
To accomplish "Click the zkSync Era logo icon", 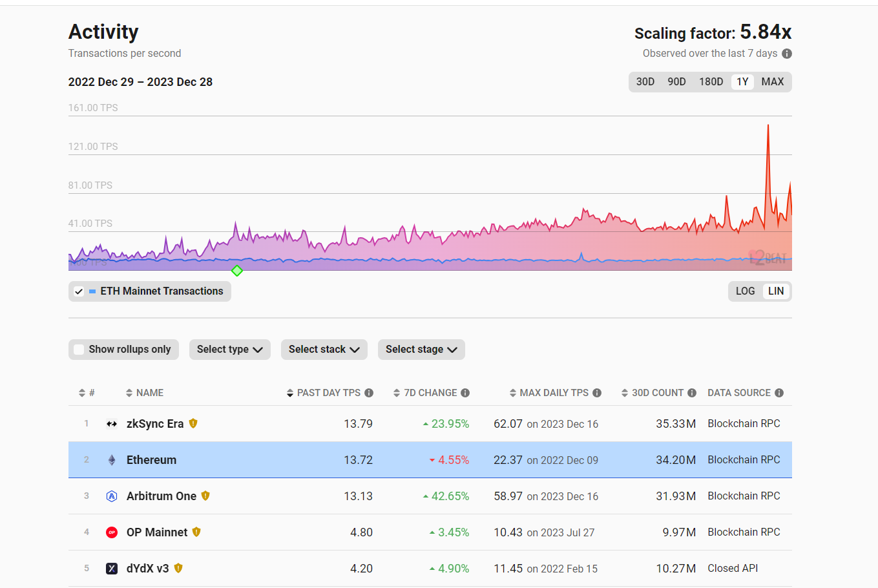I will 112,424.
